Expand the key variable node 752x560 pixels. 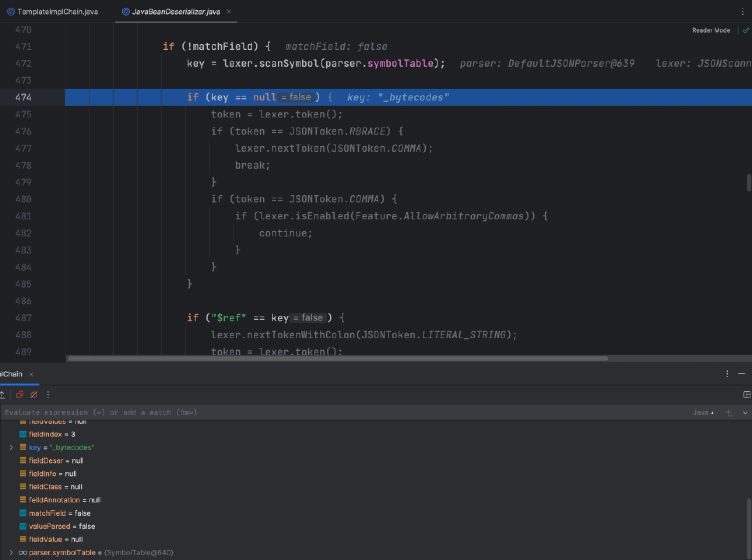[11, 447]
